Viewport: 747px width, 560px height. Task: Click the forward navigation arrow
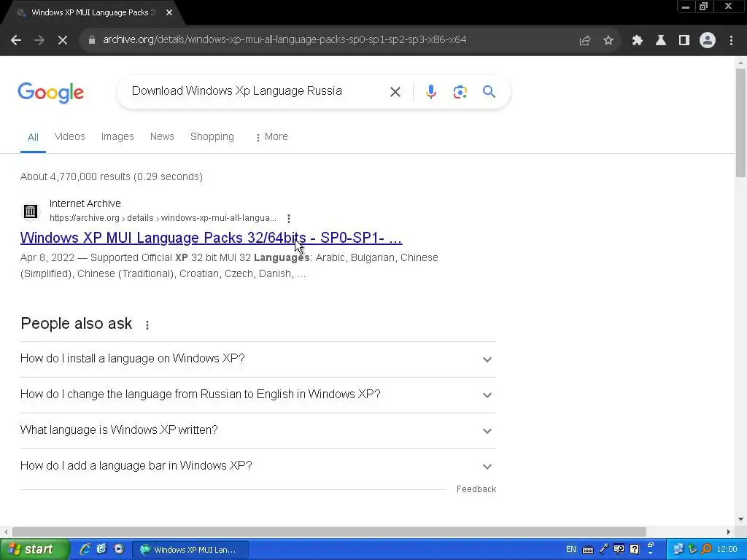pos(39,40)
